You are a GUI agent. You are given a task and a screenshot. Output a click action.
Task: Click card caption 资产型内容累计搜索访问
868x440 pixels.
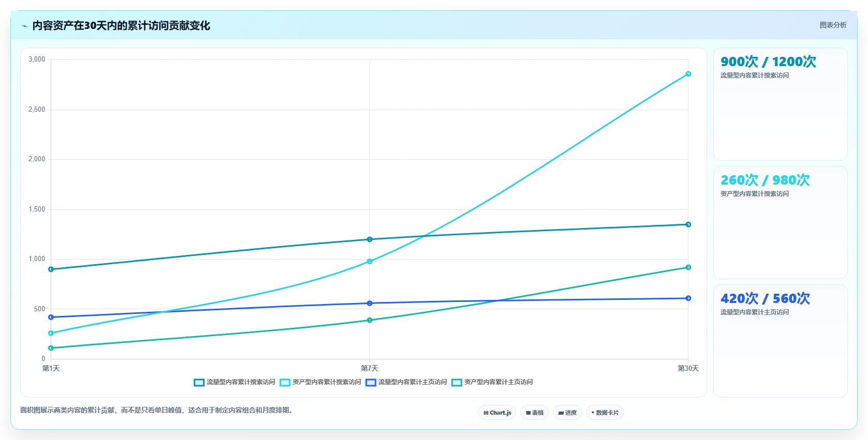point(754,194)
